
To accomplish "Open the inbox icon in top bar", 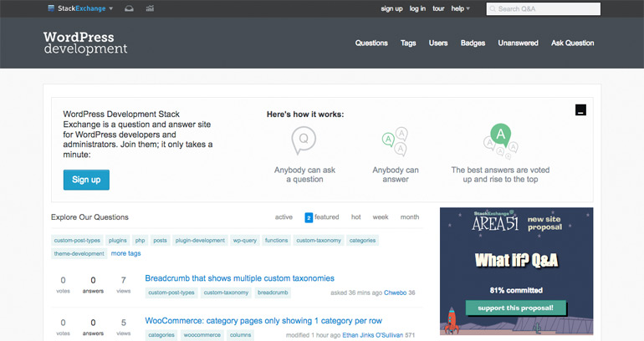I will click(x=129, y=8).
